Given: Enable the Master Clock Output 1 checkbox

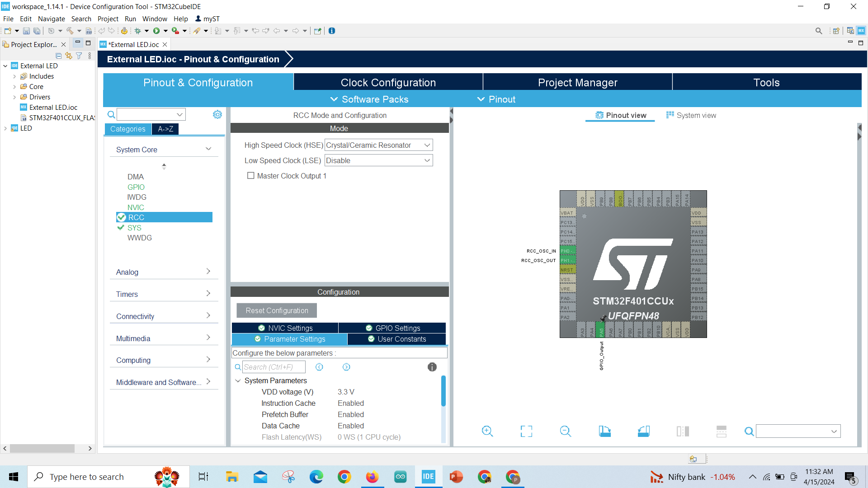Looking at the screenshot, I should 251,176.
